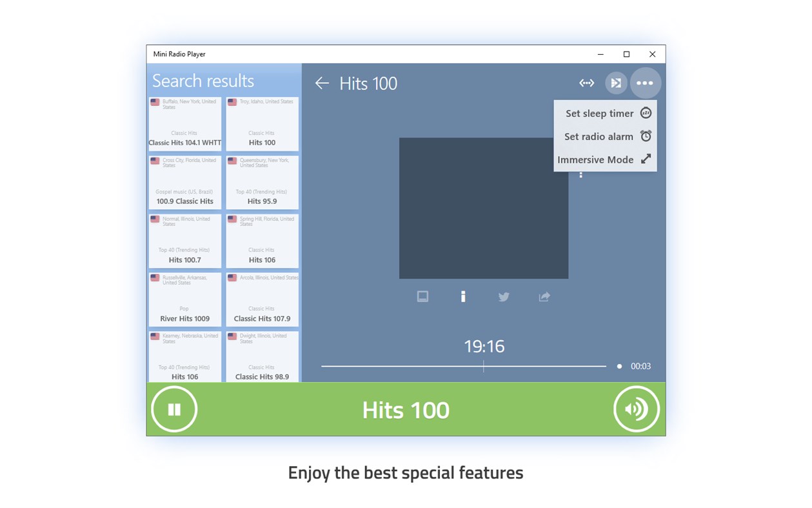Pause playback with the pause button

[174, 409]
